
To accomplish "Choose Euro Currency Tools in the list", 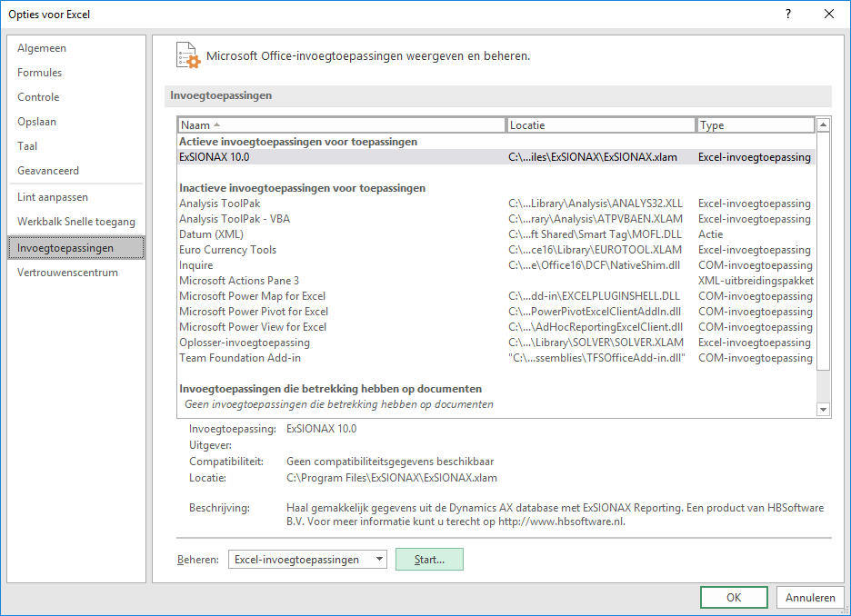I will (496, 250).
